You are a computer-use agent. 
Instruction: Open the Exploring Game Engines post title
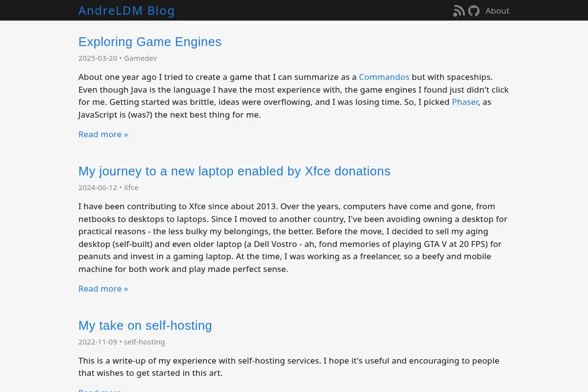click(x=150, y=42)
